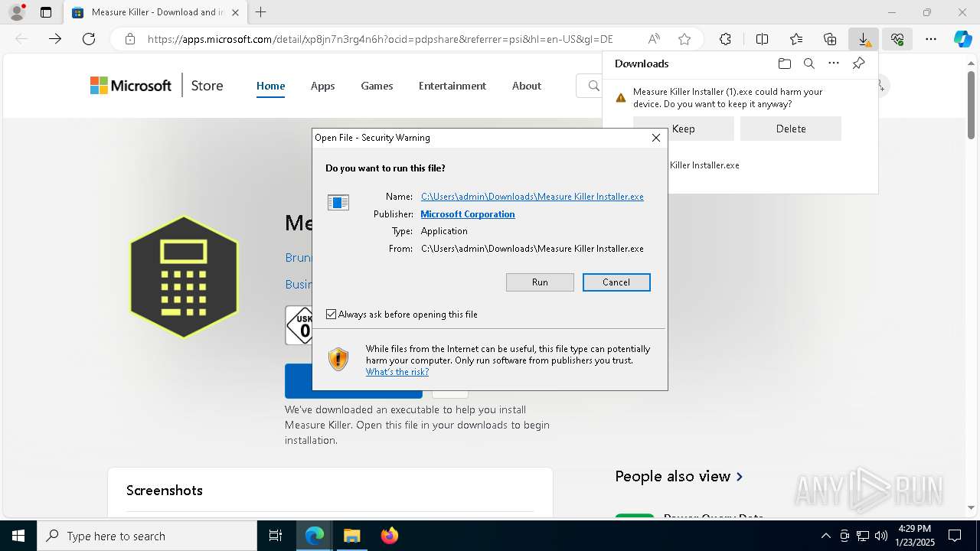This screenshot has height=551, width=980.
Task: Open the Copilot sidebar icon
Action: (x=962, y=39)
